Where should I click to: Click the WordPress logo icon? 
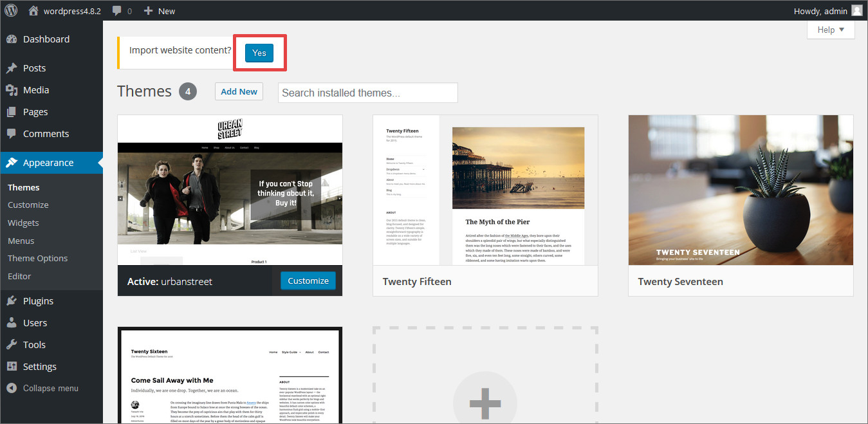pyautogui.click(x=11, y=10)
